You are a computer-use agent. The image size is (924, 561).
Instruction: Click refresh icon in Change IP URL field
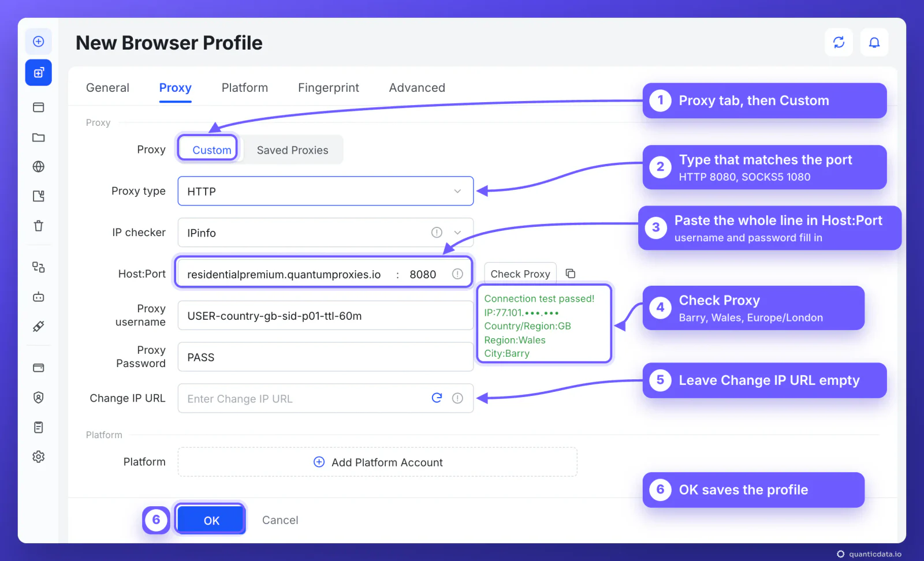(437, 398)
